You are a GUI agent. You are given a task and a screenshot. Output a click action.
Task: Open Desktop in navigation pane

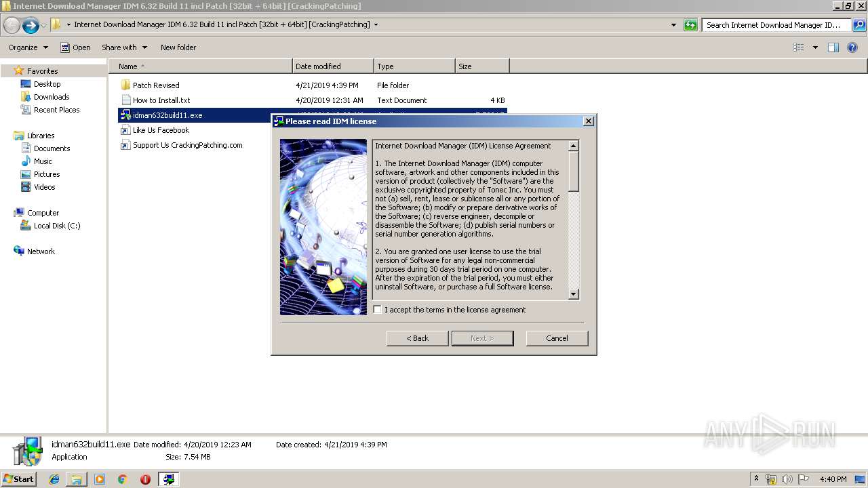coord(47,84)
